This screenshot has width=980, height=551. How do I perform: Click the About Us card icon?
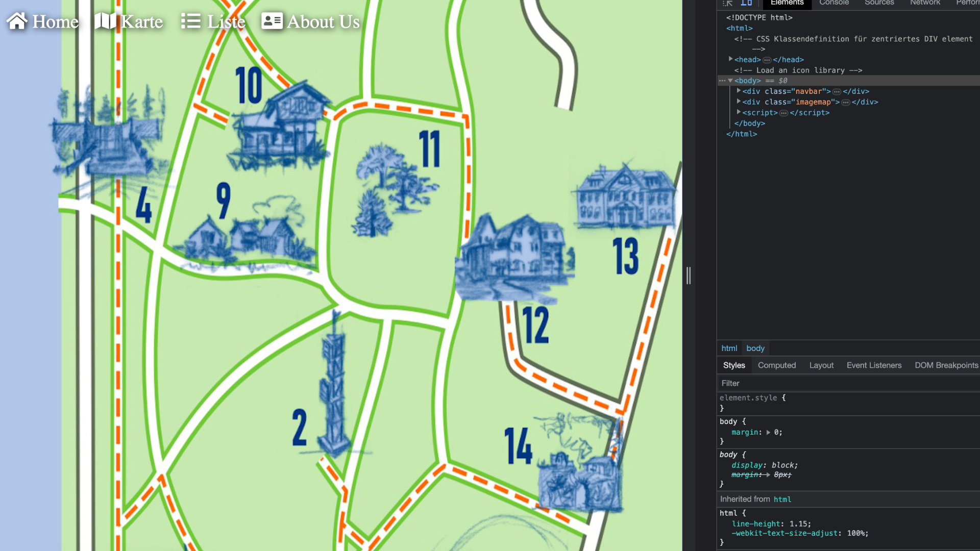(272, 21)
